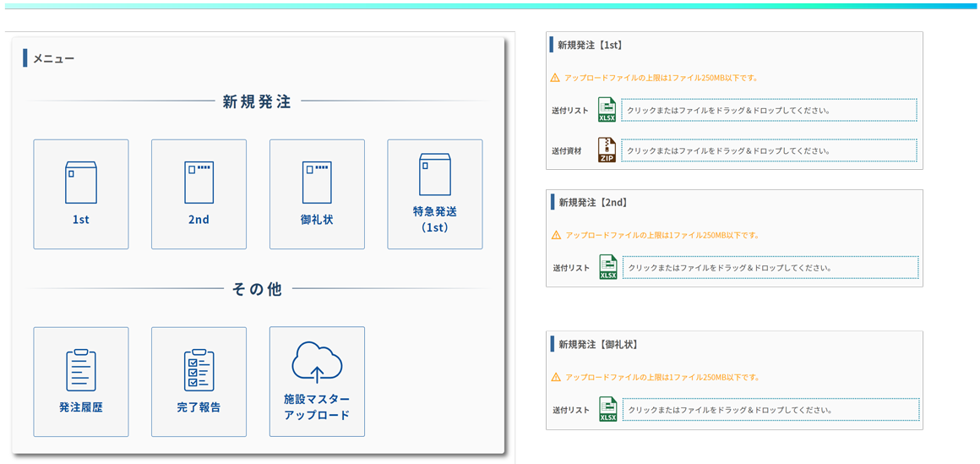Image resolution: width=980 pixels, height=464 pixels.
Task: Click the XLSX icon in 新規発注【御礼状】 panel
Action: point(607,409)
